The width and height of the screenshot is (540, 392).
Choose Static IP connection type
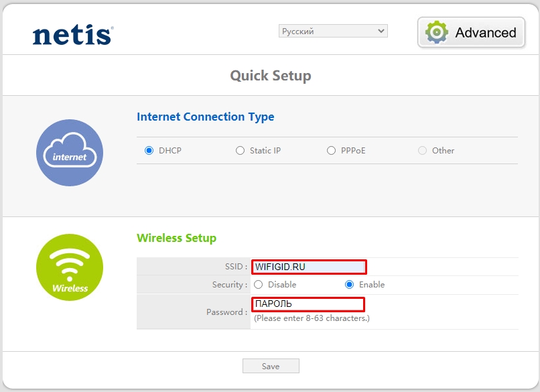(x=241, y=151)
